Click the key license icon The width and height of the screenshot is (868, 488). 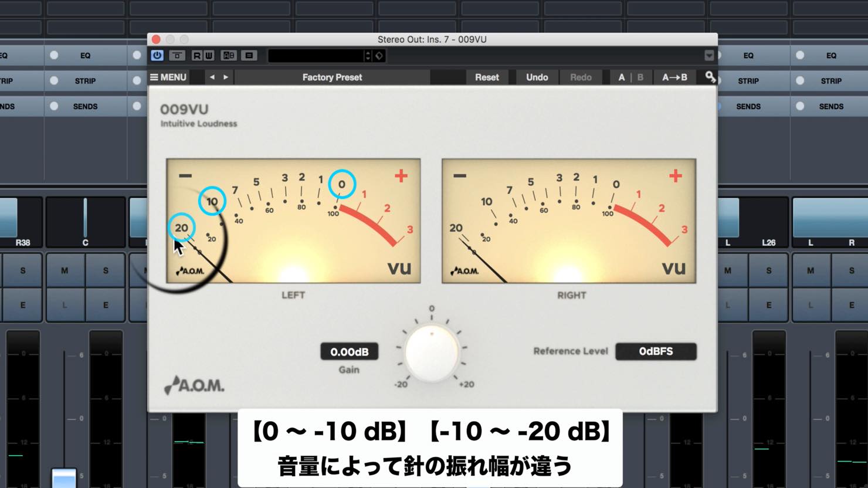710,77
